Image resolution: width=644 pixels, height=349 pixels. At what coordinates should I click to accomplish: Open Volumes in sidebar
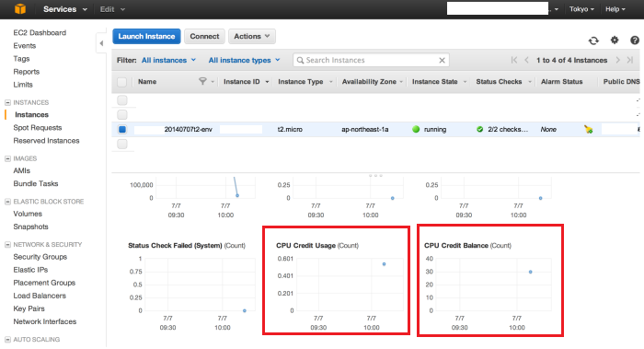[28, 214]
